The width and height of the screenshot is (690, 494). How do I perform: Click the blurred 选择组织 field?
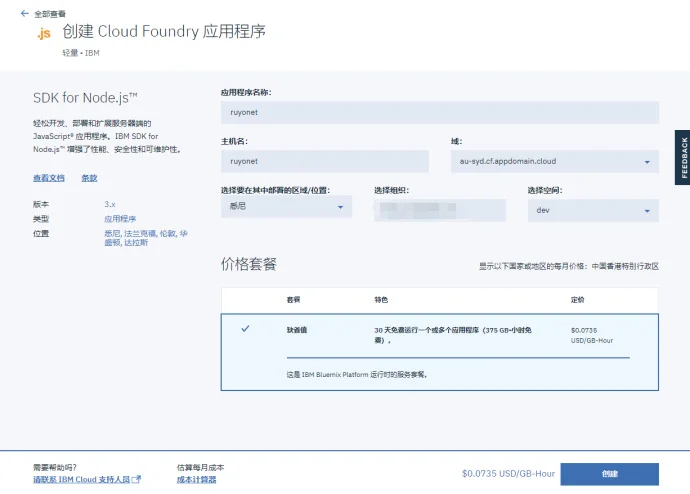[440, 210]
